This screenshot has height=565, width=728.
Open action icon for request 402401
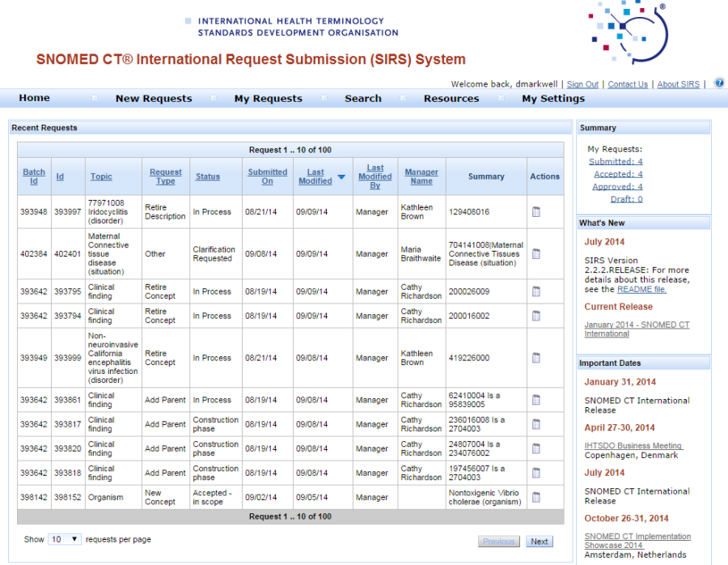(536, 253)
